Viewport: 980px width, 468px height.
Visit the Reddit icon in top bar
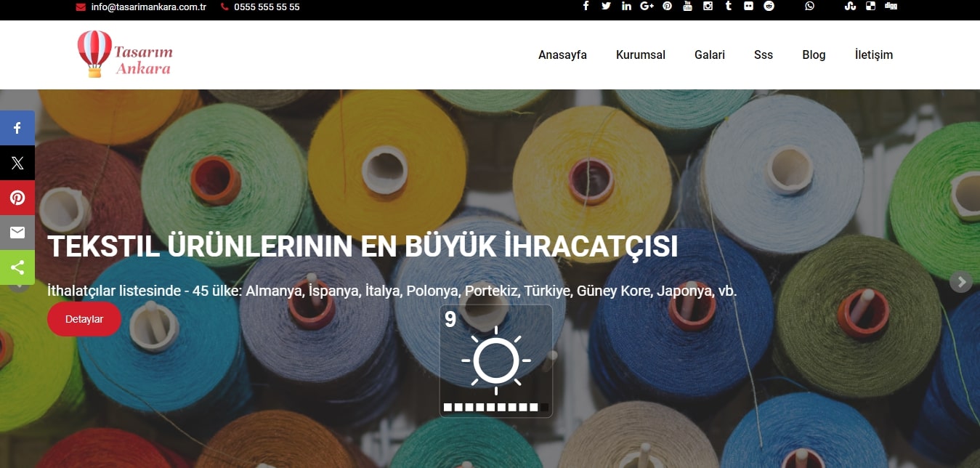769,7
